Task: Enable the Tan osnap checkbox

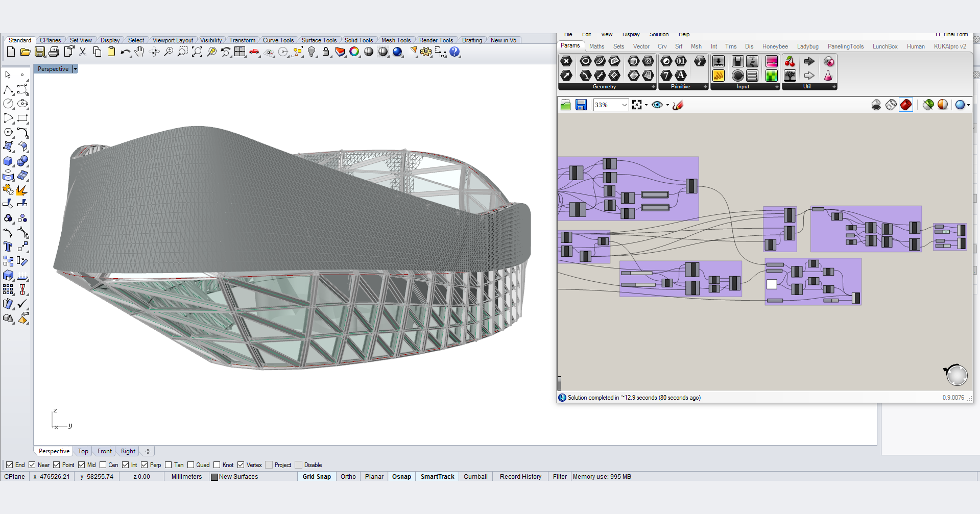Action: click(169, 464)
